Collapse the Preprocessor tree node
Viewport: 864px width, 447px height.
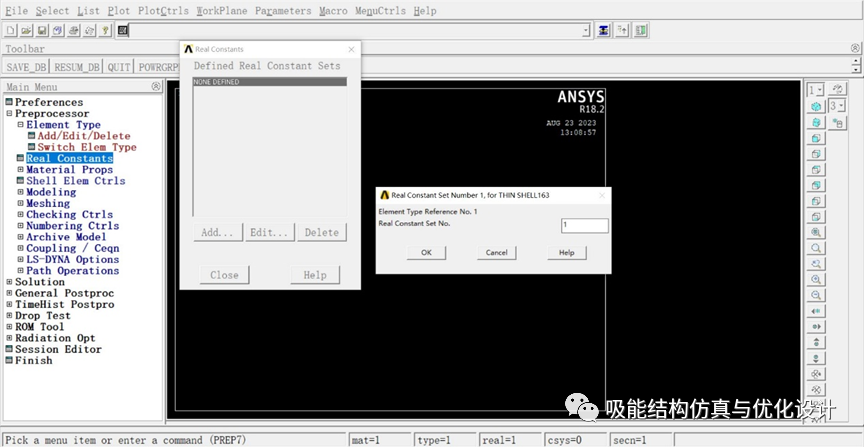tap(9, 114)
